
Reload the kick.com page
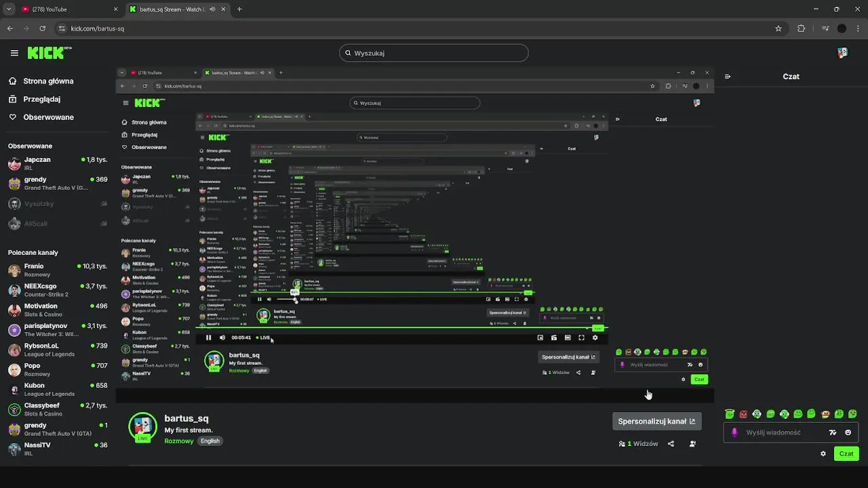(43, 28)
